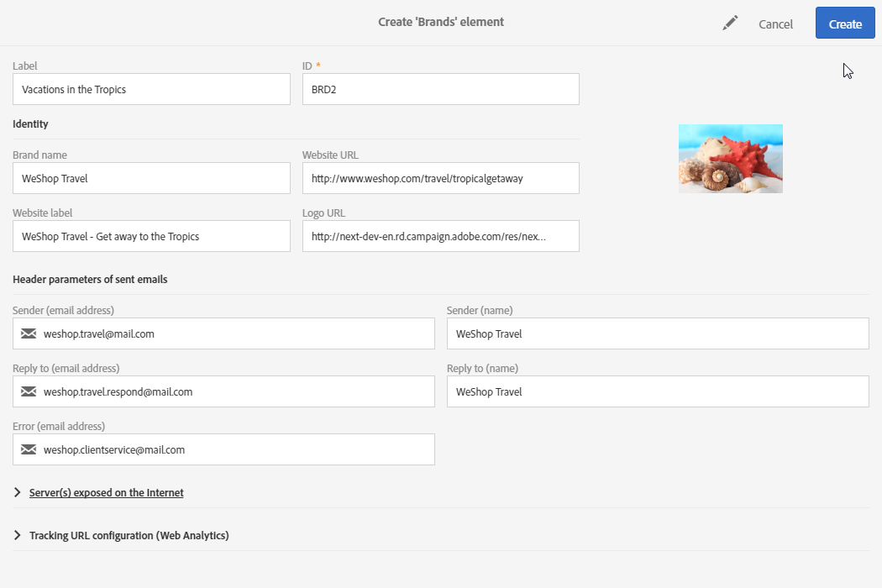Select the Website URL field
This screenshot has height=588, width=882.
click(440, 178)
